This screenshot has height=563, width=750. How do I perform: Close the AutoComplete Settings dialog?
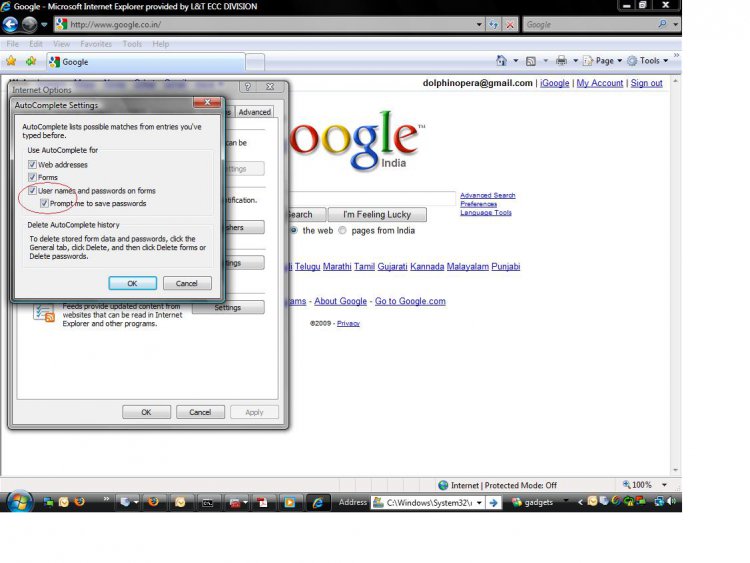point(207,102)
